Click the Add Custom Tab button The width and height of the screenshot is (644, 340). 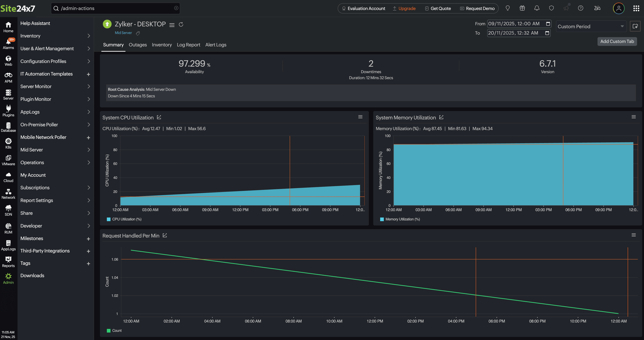(617, 41)
